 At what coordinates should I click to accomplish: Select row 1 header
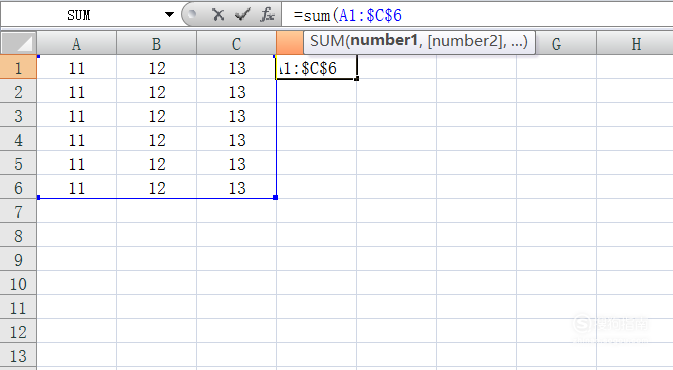pyautogui.click(x=18, y=68)
